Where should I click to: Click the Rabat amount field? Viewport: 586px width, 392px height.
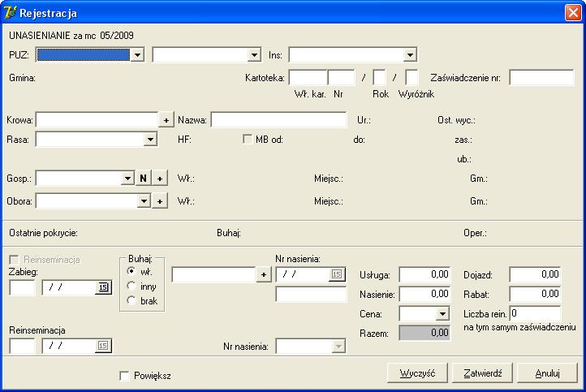click(535, 294)
